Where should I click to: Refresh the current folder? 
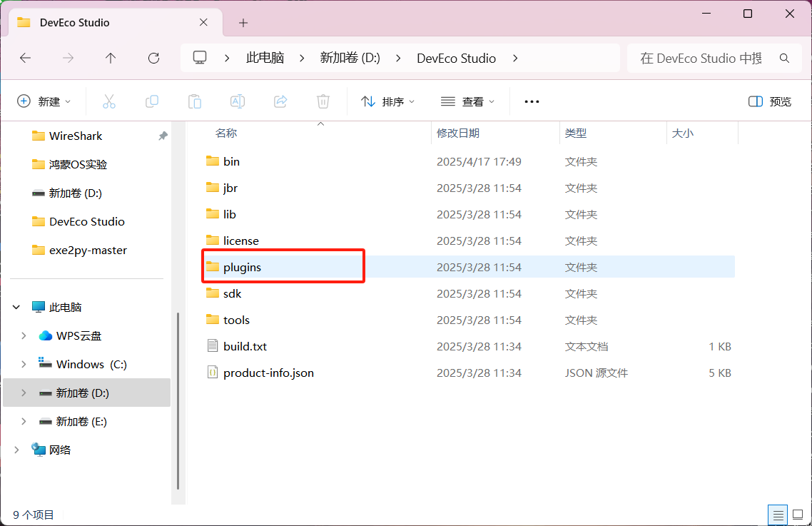[154, 58]
